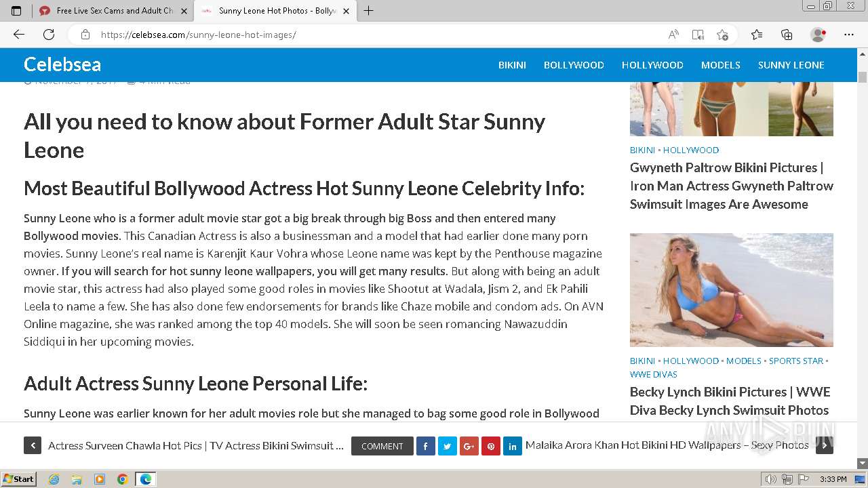Click the COMMENT button
The height and width of the screenshot is (488, 868).
[x=382, y=446]
